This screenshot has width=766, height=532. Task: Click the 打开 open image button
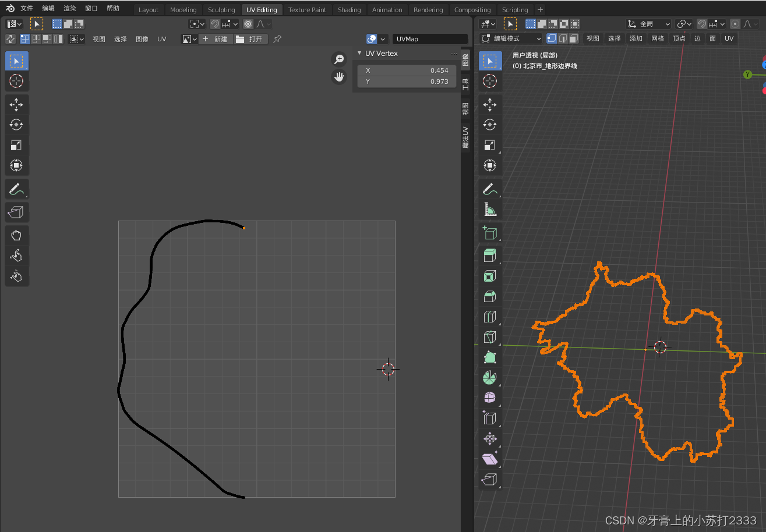coord(251,39)
